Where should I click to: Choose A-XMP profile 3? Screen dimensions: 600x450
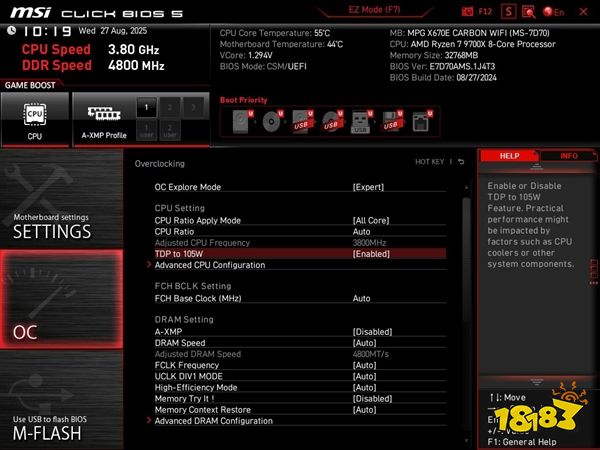click(194, 108)
